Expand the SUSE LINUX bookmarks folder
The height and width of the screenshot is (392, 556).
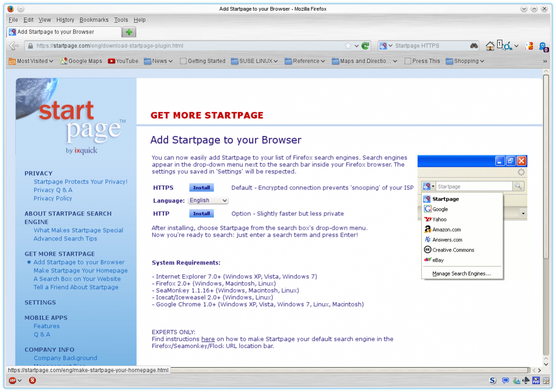(254, 61)
